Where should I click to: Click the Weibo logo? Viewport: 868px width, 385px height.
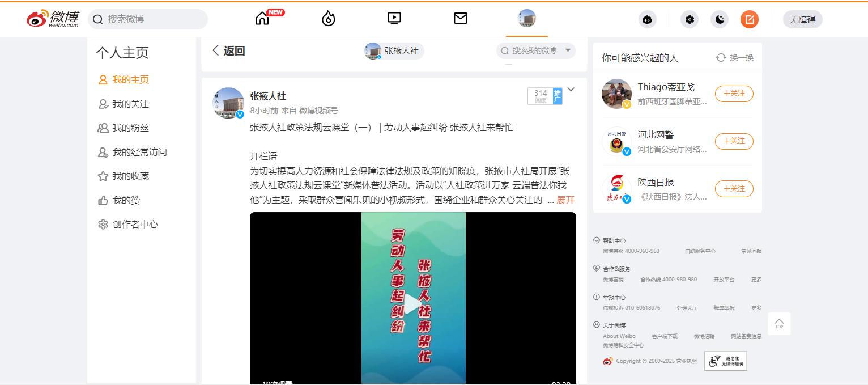(53, 19)
